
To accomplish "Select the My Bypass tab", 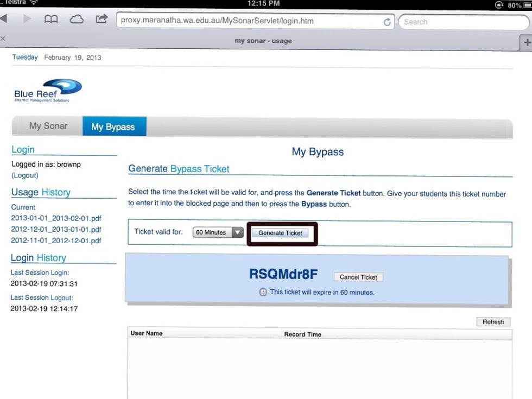I will point(113,126).
